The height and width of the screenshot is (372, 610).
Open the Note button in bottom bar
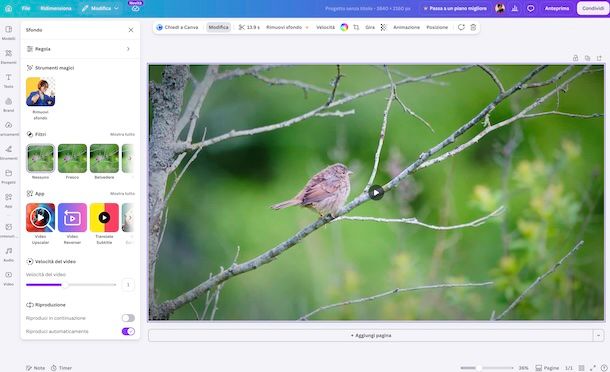click(35, 368)
